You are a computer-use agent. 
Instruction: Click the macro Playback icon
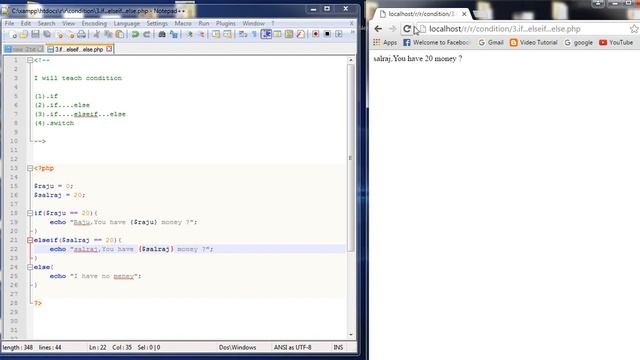coord(338,35)
